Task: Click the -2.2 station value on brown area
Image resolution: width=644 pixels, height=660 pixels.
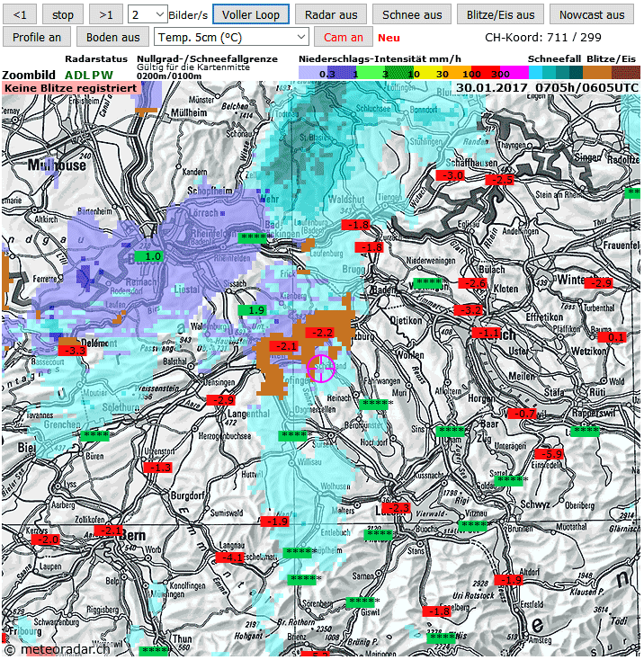Action: pyautogui.click(x=319, y=333)
